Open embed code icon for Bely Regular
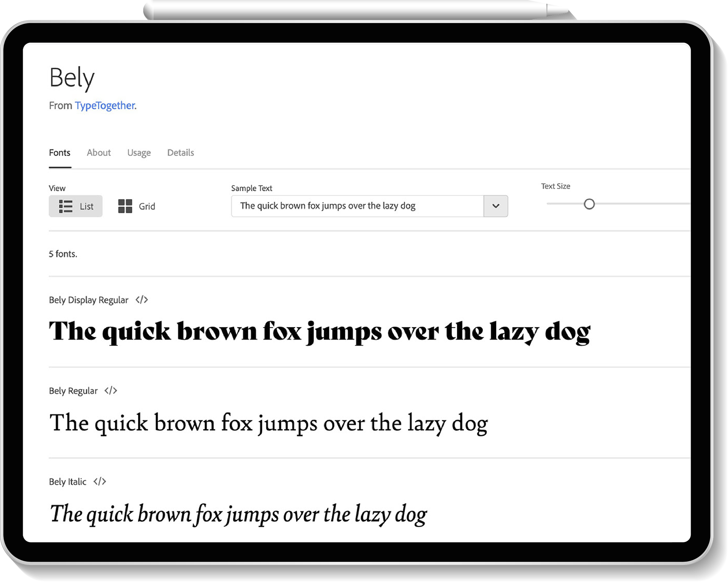The width and height of the screenshot is (728, 582). (x=111, y=390)
